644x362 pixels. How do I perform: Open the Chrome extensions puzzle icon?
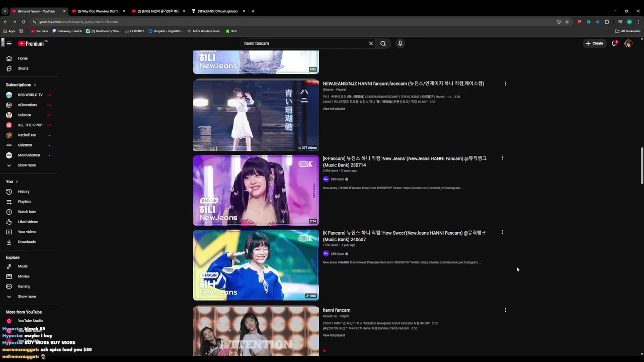pos(607,22)
